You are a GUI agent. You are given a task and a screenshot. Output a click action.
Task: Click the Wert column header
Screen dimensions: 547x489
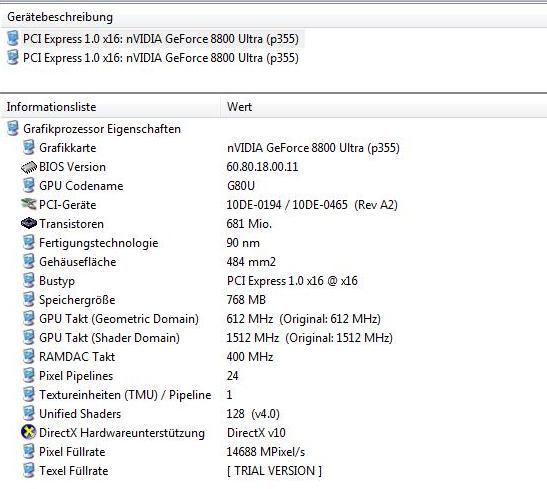(x=384, y=107)
